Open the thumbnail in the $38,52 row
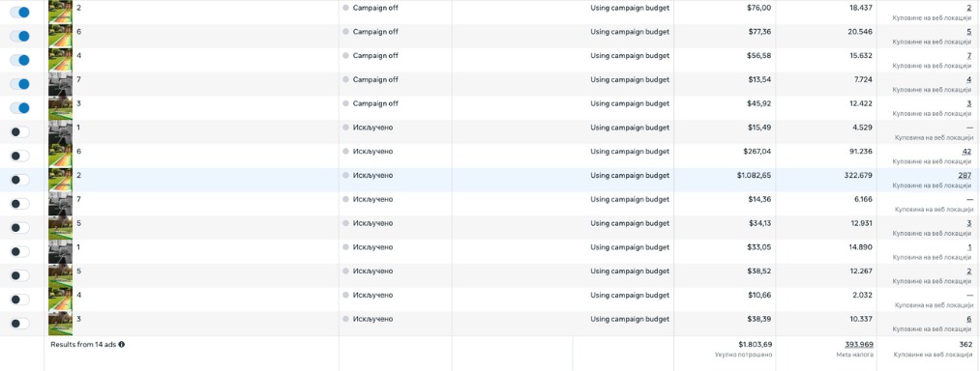 pos(61,275)
